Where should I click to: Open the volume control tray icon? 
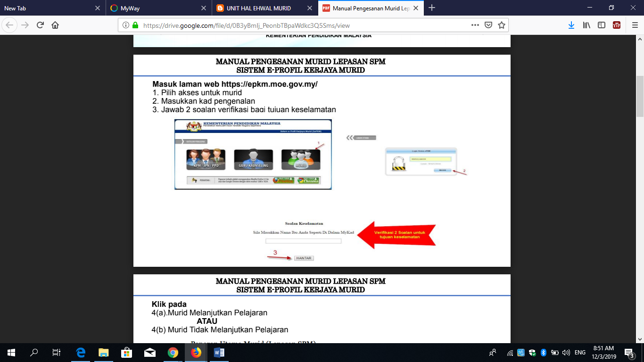point(565,353)
